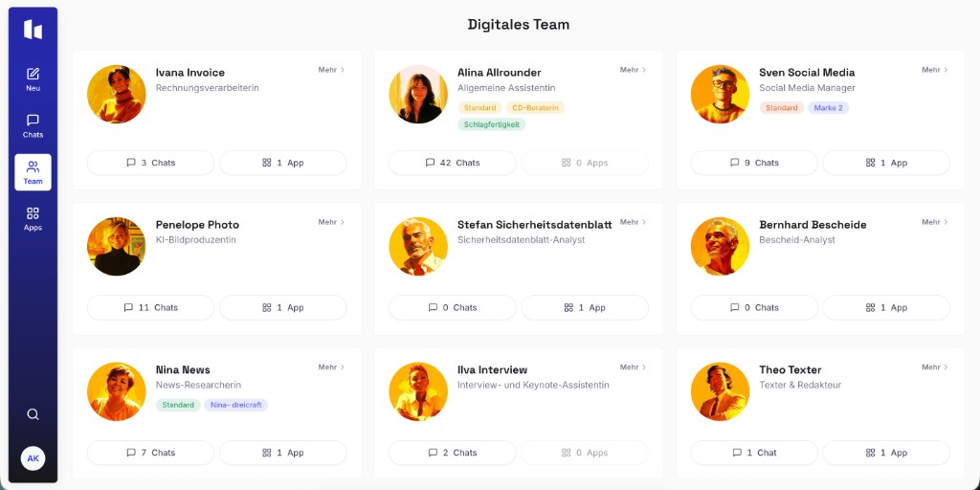The width and height of the screenshot is (980, 490).
Task: Expand Mehr on Alina Allrounder card
Action: pos(634,70)
